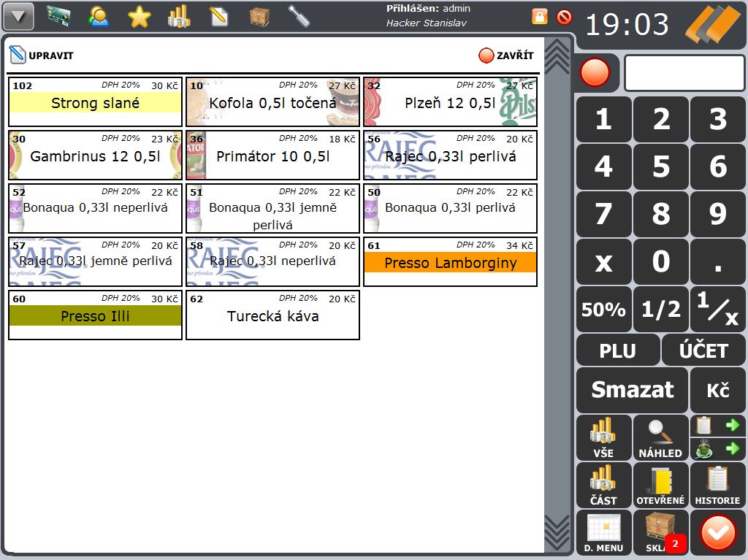The height and width of the screenshot is (560, 748).
Task: Select Rajec 0,33l neperlivá
Action: point(273,262)
